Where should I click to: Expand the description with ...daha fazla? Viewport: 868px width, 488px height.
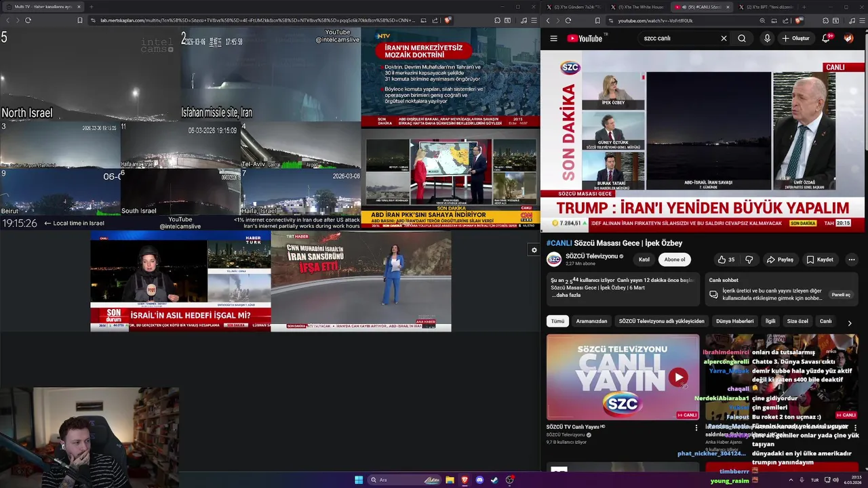[x=566, y=296]
